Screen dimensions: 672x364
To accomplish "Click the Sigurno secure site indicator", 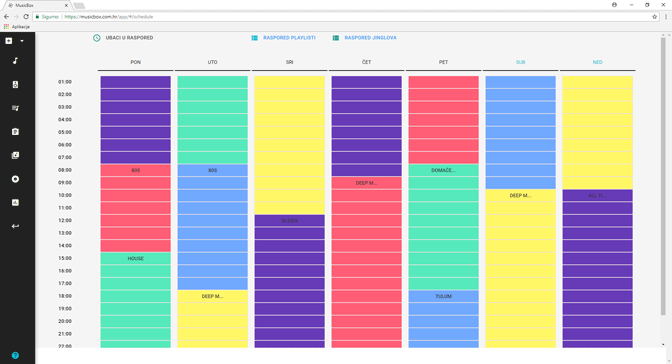I will pyautogui.click(x=47, y=17).
